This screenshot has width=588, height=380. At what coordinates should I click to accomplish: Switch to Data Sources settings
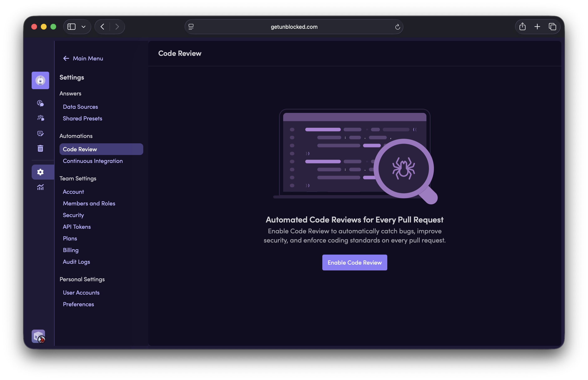click(80, 107)
